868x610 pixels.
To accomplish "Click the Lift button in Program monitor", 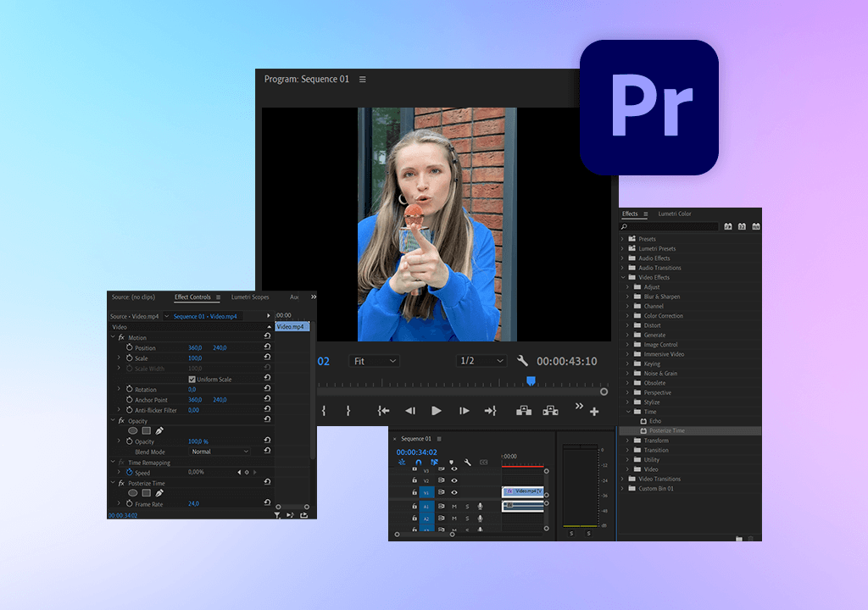I will point(524,410).
